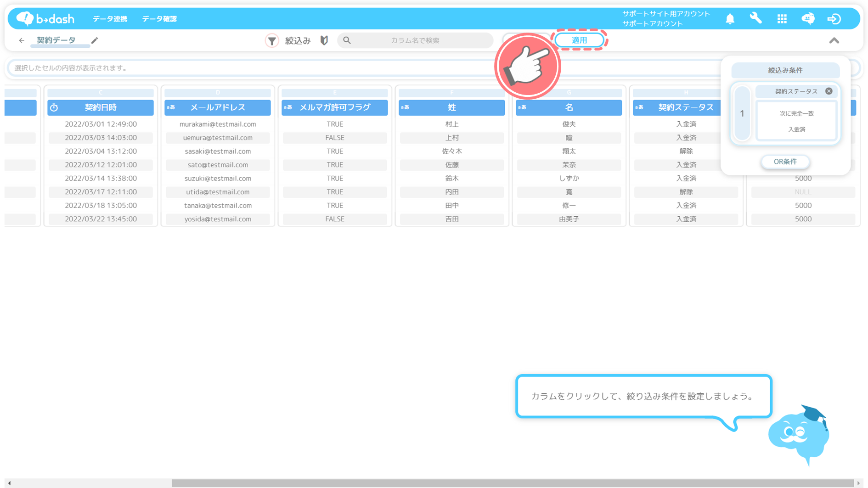
Task: Click the search magnifier icon
Action: click(347, 40)
